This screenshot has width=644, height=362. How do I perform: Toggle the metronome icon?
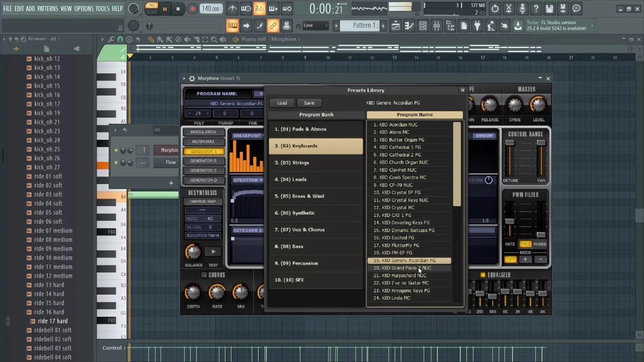(232, 9)
